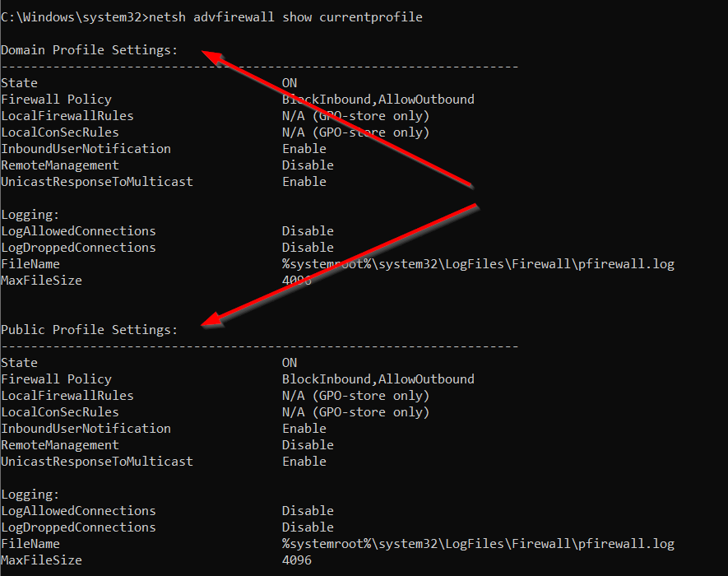Click Public profile MaxFileSize 4096 value
728x576 pixels.
[297, 560]
